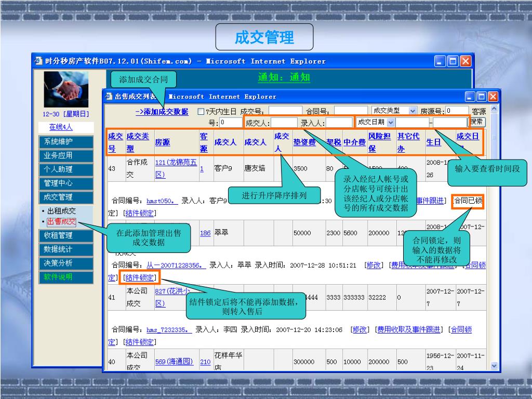Open 数据统计 in the sidebar menu

tap(66, 249)
